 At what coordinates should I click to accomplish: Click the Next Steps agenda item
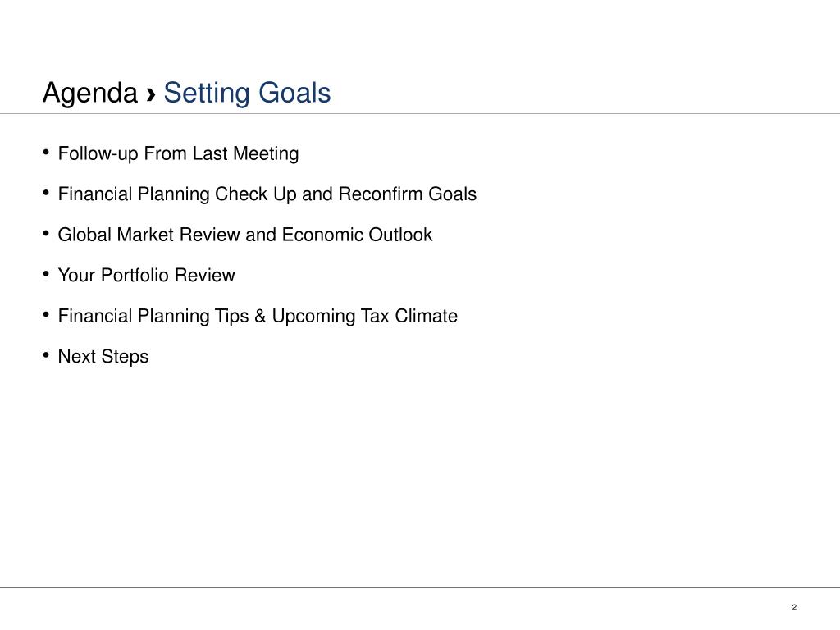point(103,357)
